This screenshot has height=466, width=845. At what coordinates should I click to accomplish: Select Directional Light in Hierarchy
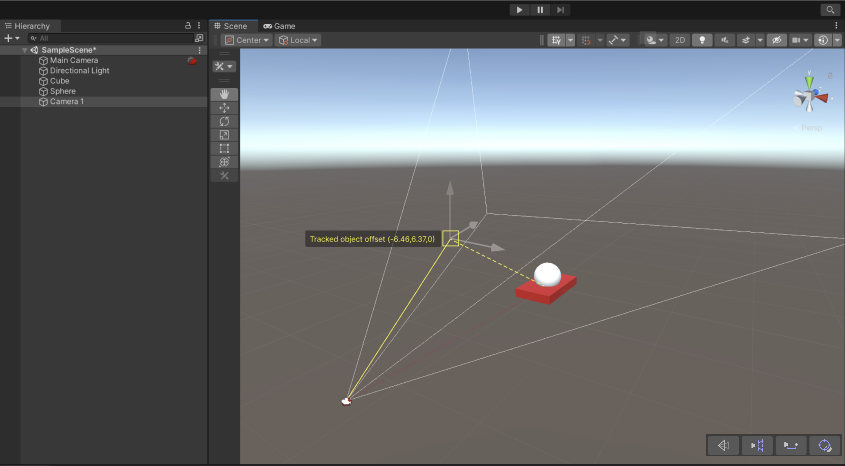(79, 71)
